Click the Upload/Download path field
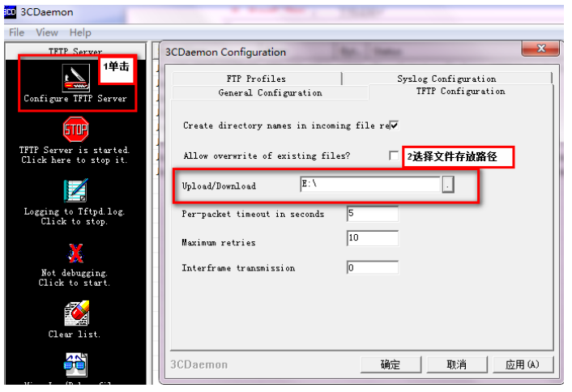This screenshot has height=392, width=572. pos(370,184)
